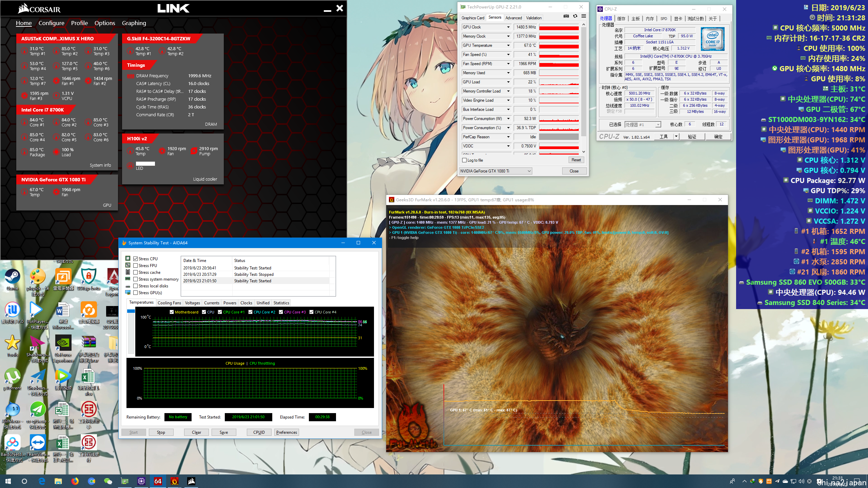868x488 pixels.
Task: Open GPU Clock sensor dropdown
Action: point(508,27)
